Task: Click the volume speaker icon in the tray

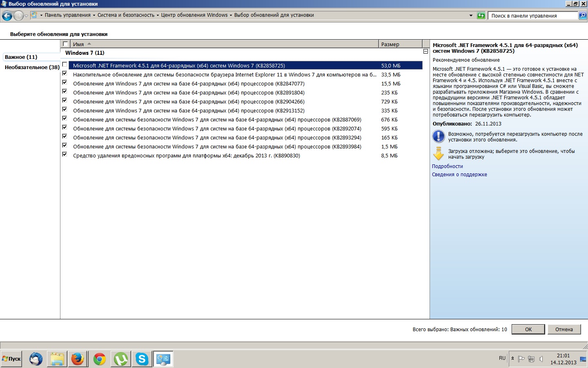Action: tap(541, 359)
